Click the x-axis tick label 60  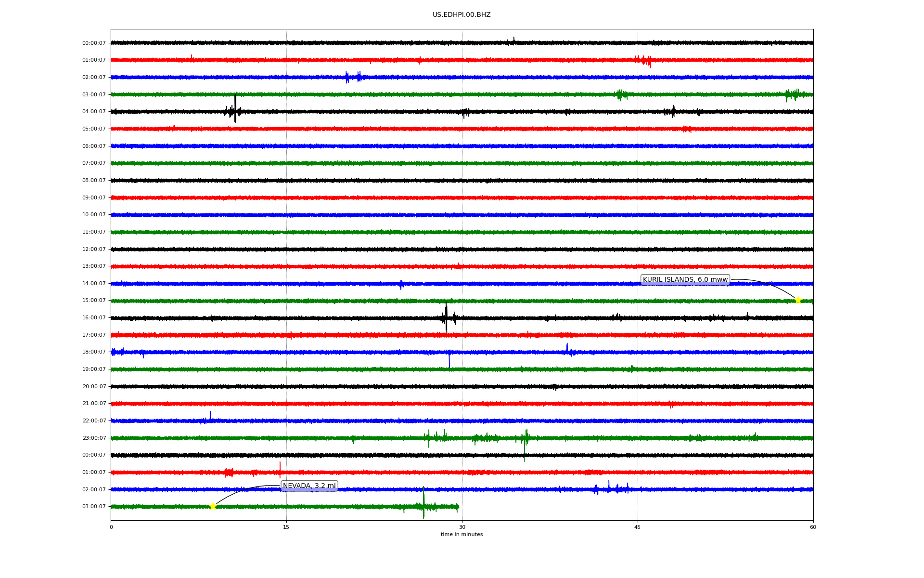point(813,527)
